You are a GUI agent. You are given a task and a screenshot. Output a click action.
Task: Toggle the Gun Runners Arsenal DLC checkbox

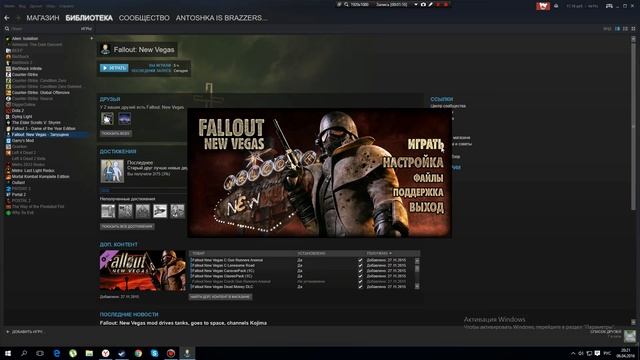(x=360, y=260)
